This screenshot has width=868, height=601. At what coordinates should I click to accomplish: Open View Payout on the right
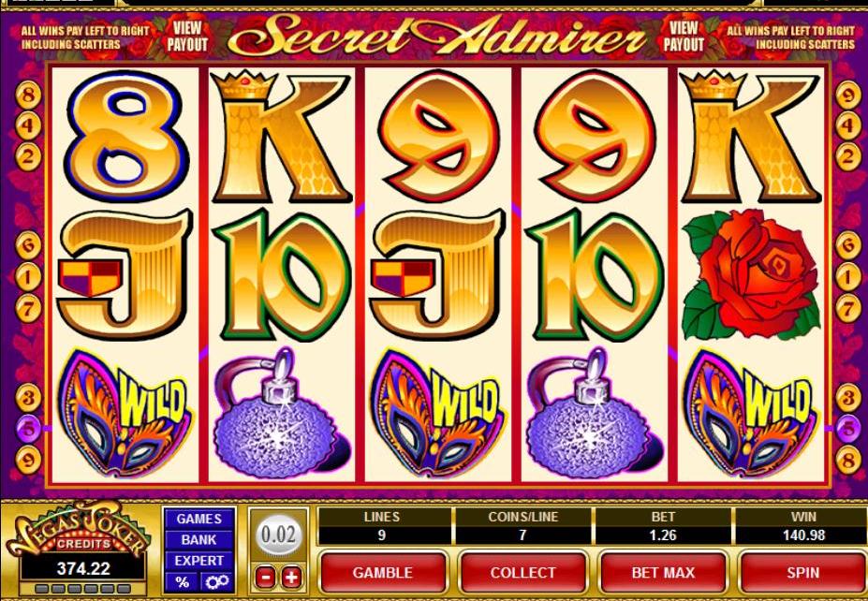tap(684, 36)
